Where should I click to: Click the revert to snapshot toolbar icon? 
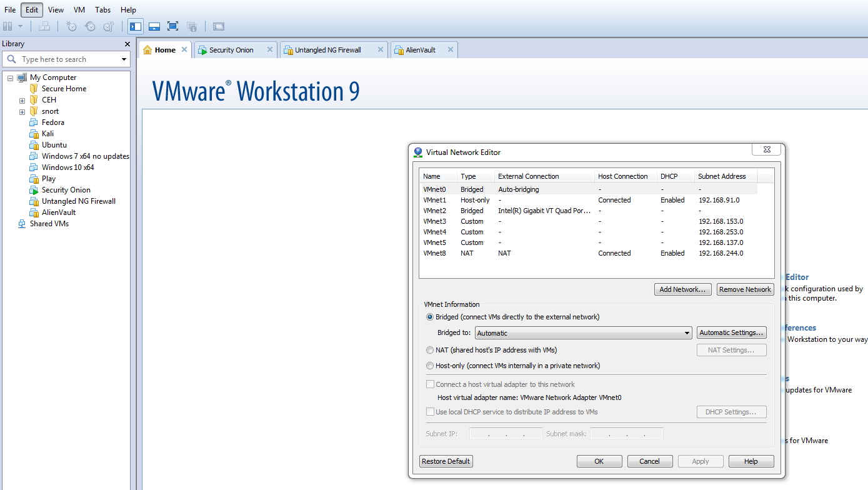point(90,26)
